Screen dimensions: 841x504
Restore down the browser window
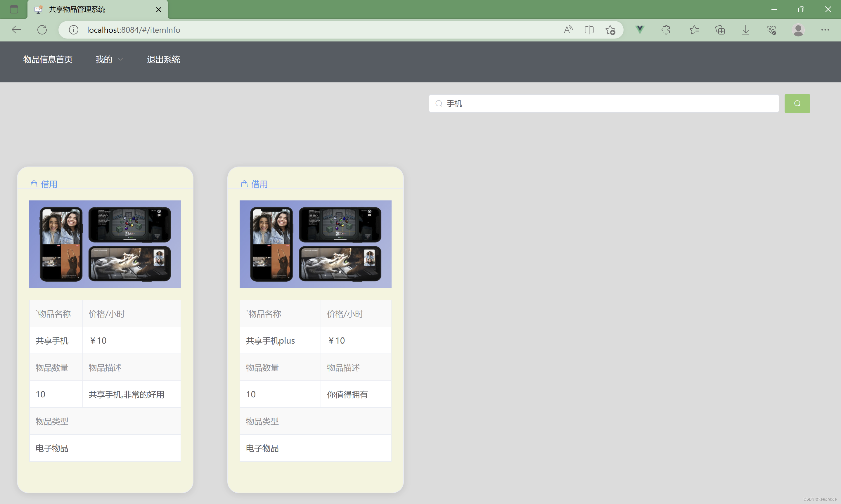pyautogui.click(x=801, y=10)
